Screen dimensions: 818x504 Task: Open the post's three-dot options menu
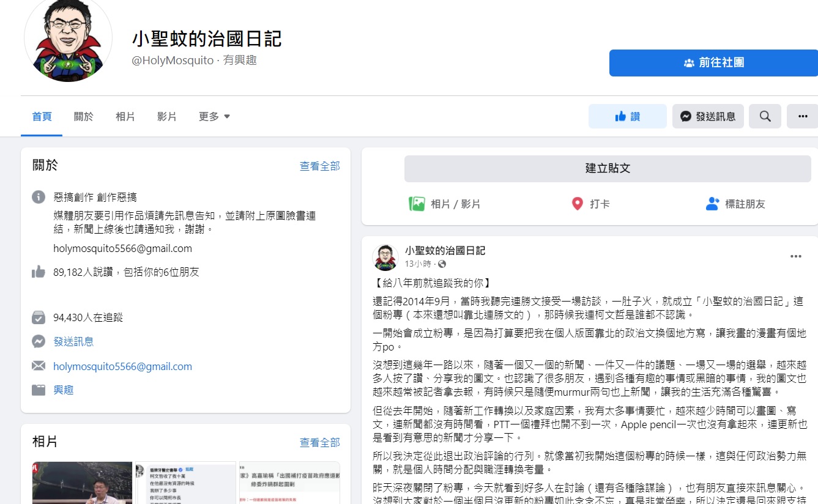795,256
